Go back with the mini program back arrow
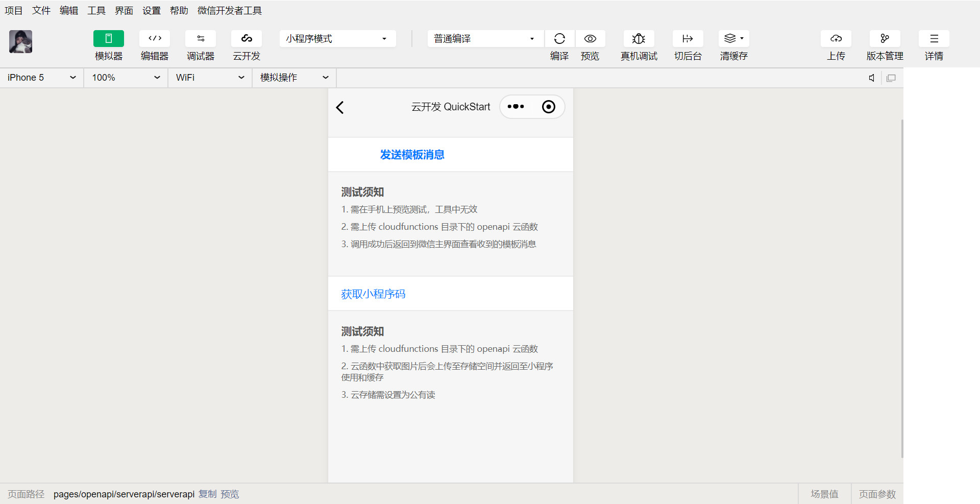 (x=340, y=107)
